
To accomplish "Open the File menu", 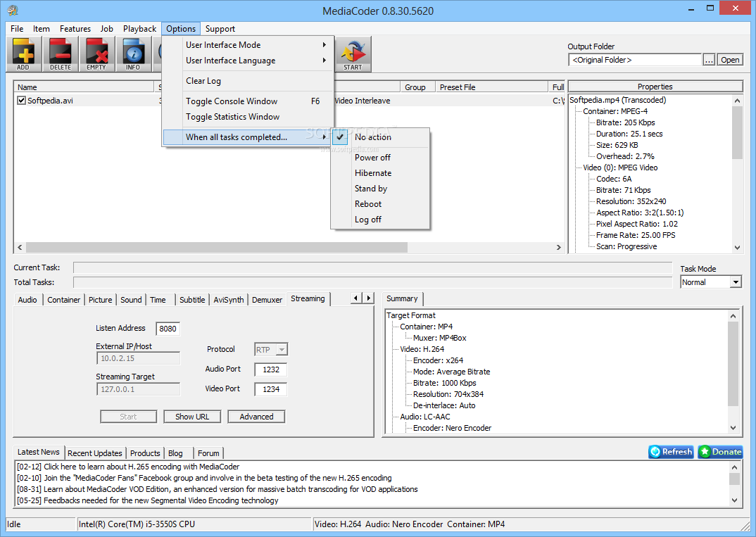I will coord(17,29).
